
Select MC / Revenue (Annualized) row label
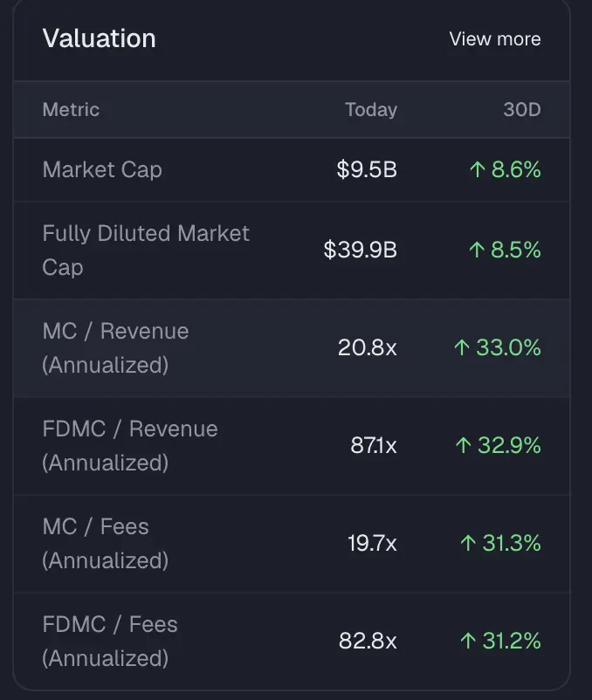click(x=115, y=347)
